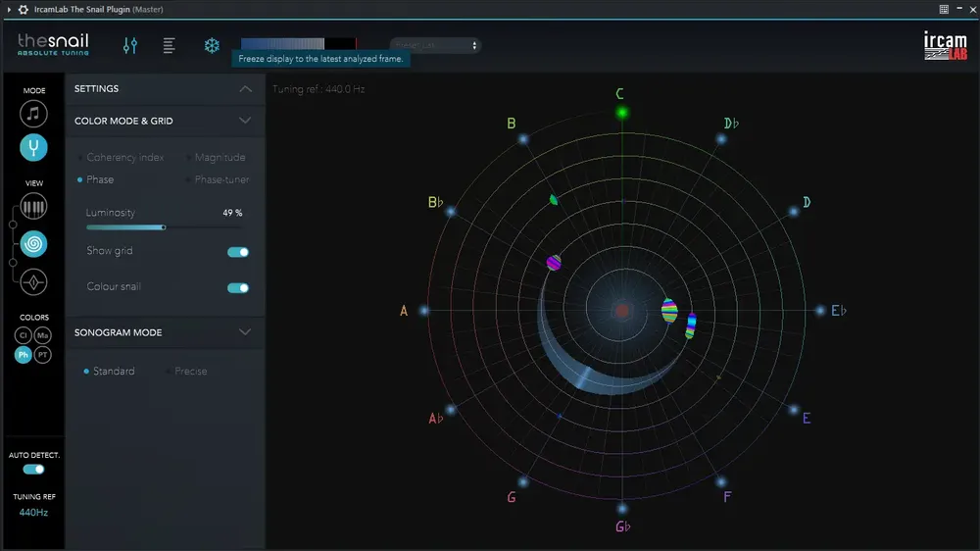This screenshot has width=980, height=551.
Task: Select the music note mode icon
Action: click(33, 114)
